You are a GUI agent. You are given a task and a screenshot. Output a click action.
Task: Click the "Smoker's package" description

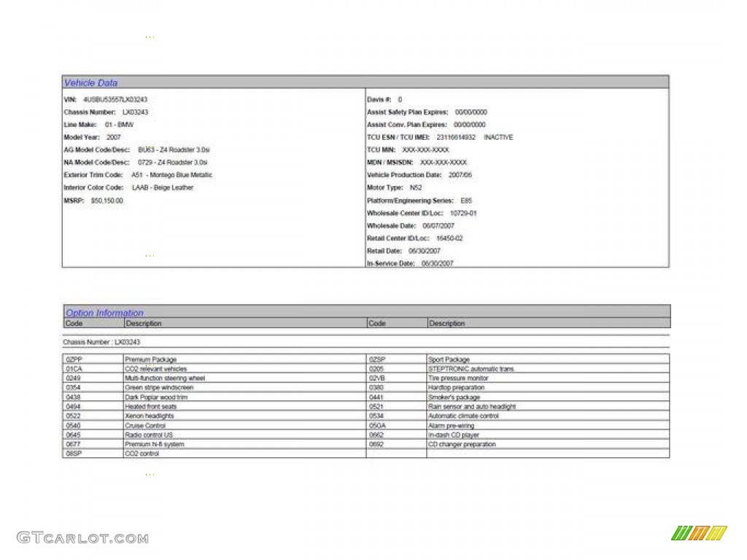tap(454, 397)
